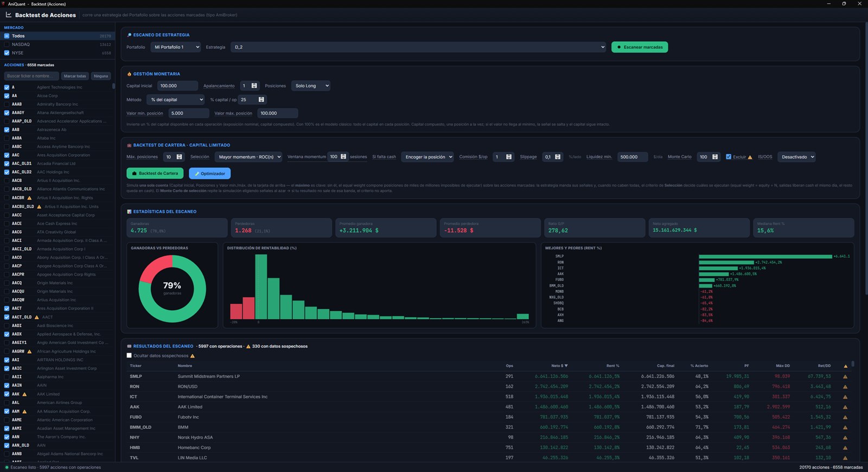This screenshot has width=868, height=472.
Task: Uncheck the NYSE market checkbox
Action: click(7, 53)
